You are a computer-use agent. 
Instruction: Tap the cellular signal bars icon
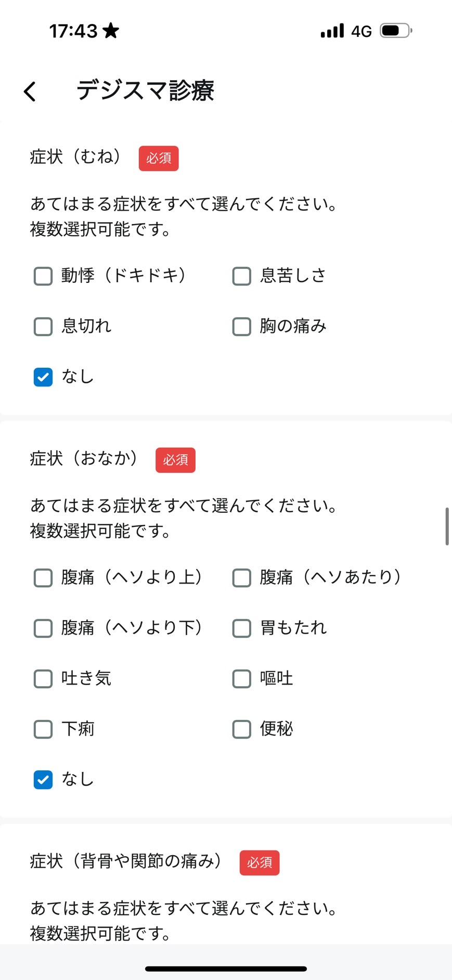332,31
